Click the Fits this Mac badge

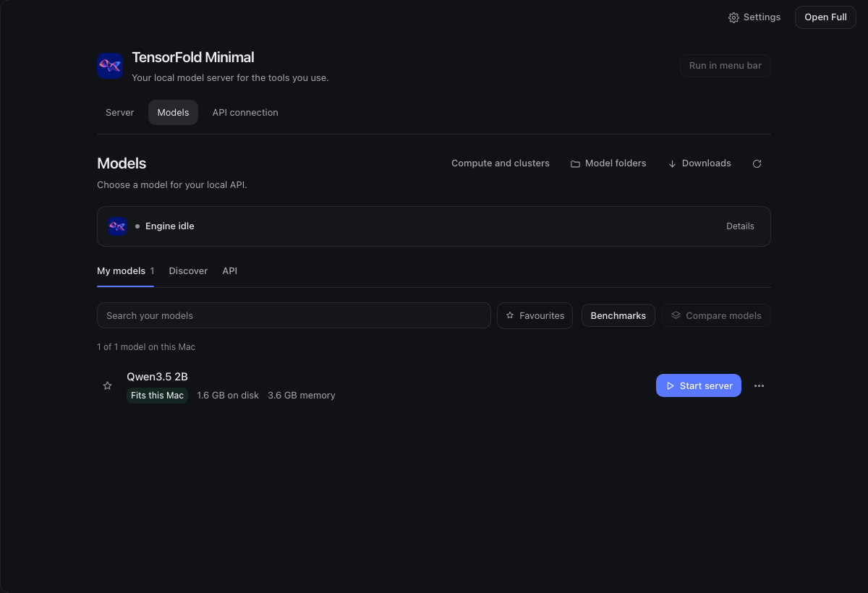click(158, 396)
